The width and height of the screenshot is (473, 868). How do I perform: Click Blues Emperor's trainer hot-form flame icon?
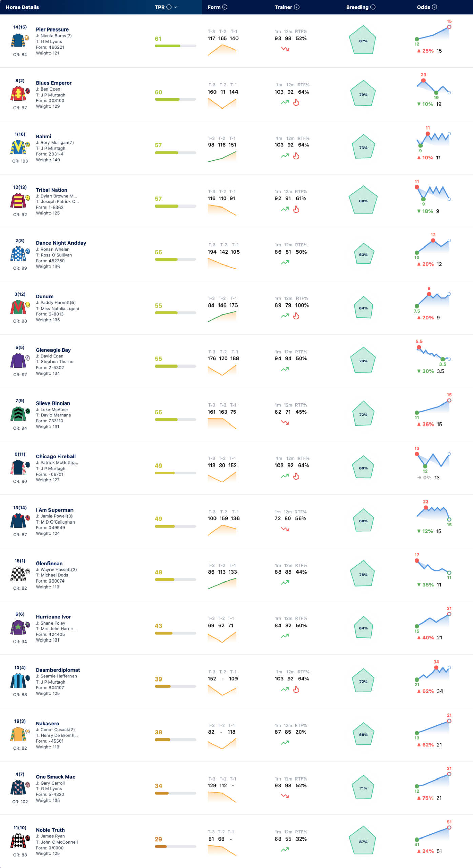click(x=296, y=102)
